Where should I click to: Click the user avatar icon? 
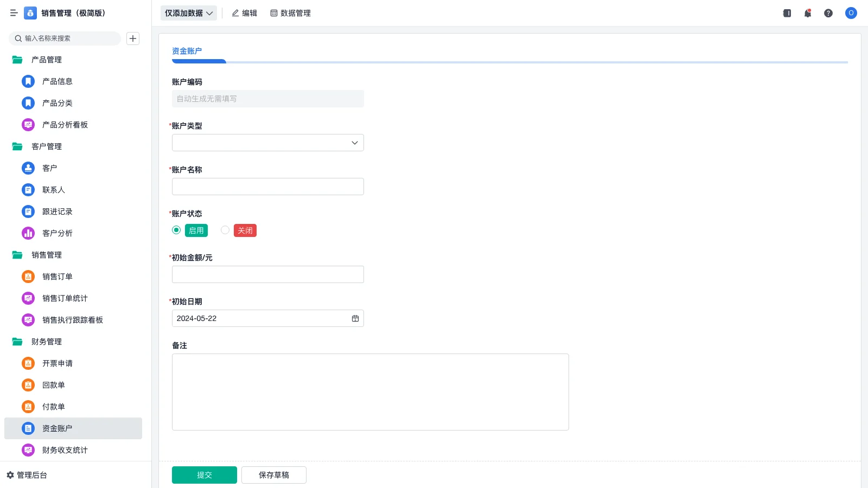point(851,13)
